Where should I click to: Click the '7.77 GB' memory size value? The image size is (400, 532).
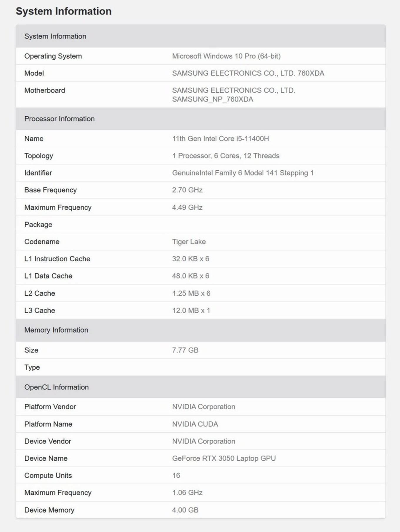(185, 350)
